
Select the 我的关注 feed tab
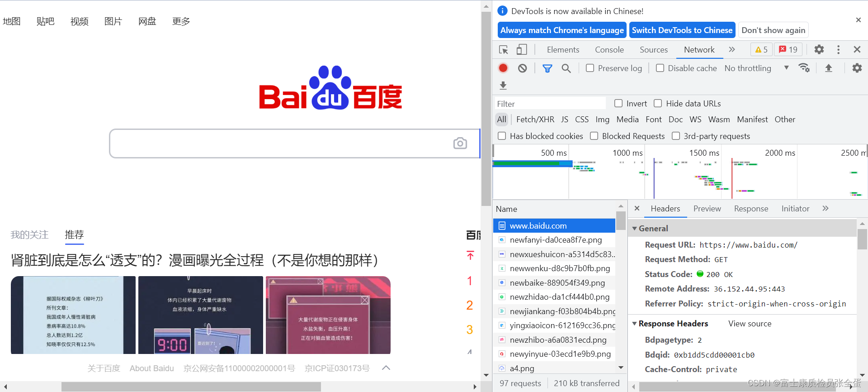(29, 234)
